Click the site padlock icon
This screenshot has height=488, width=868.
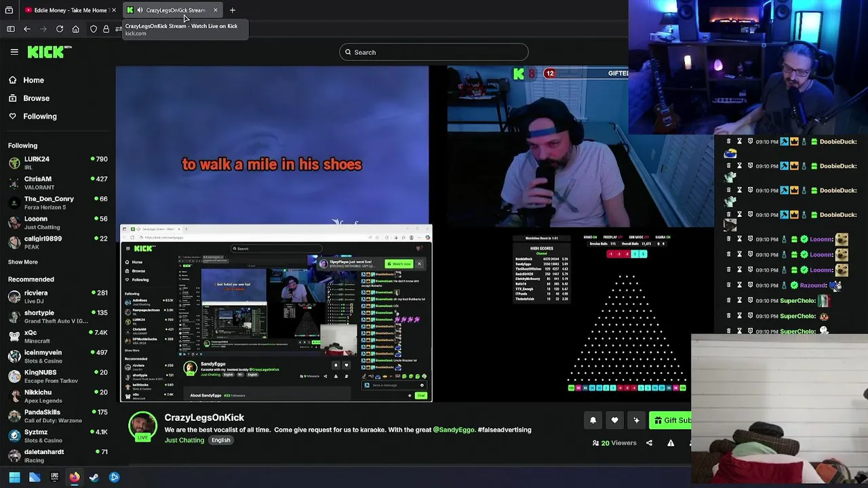pos(106,29)
